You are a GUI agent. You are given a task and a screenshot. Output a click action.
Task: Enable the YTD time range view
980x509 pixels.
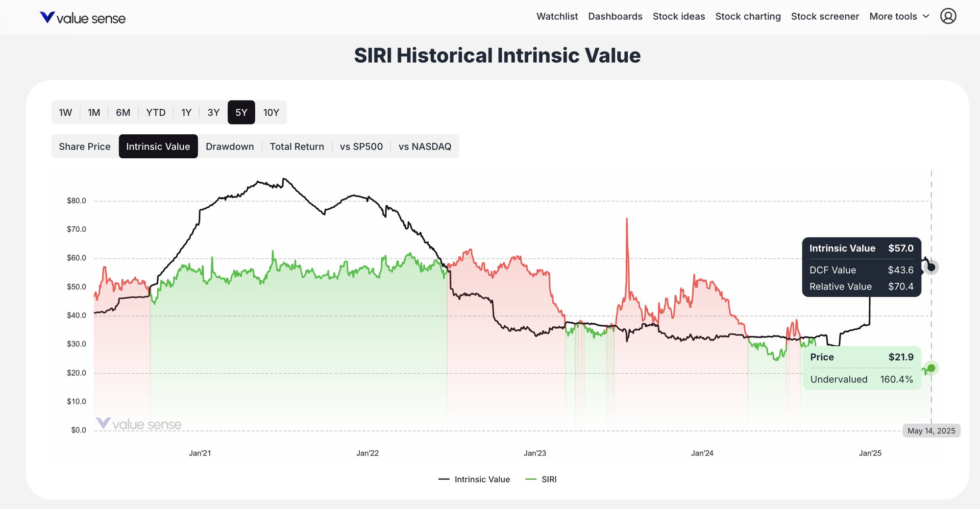coord(156,112)
